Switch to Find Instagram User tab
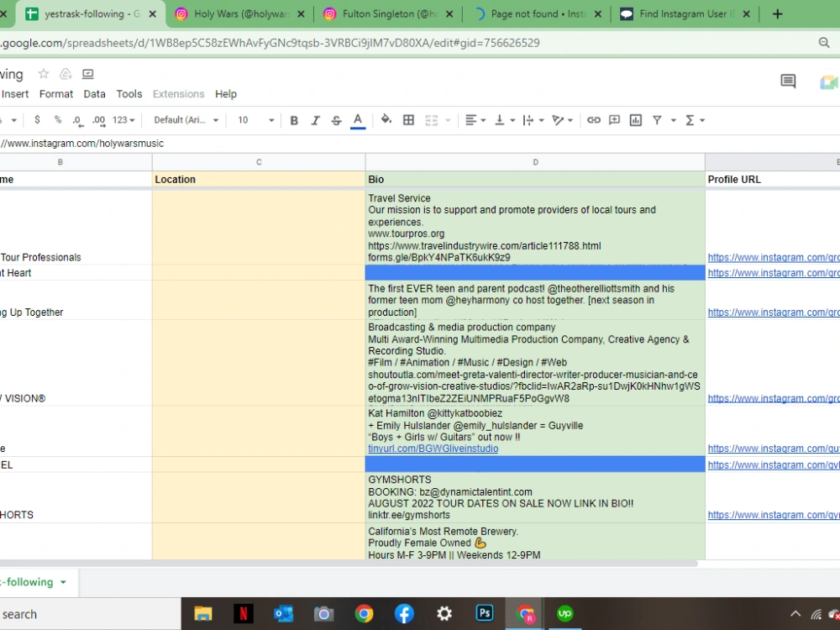The width and height of the screenshot is (840, 630). pyautogui.click(x=685, y=14)
